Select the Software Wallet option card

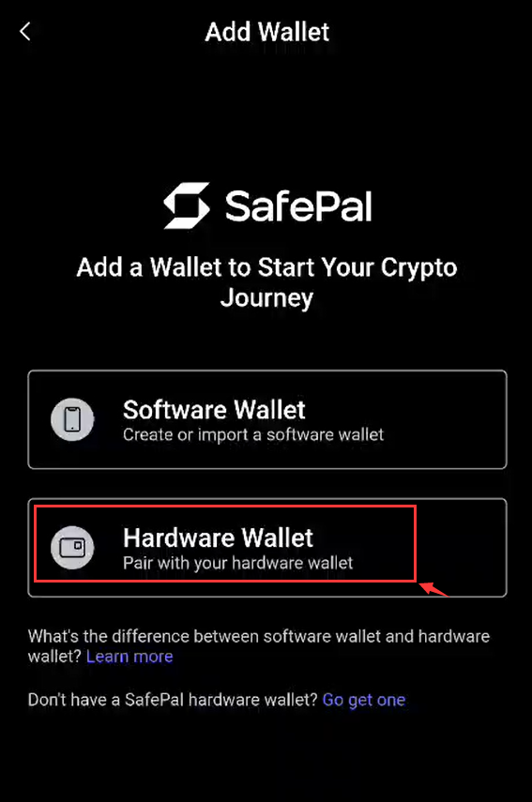tap(267, 419)
